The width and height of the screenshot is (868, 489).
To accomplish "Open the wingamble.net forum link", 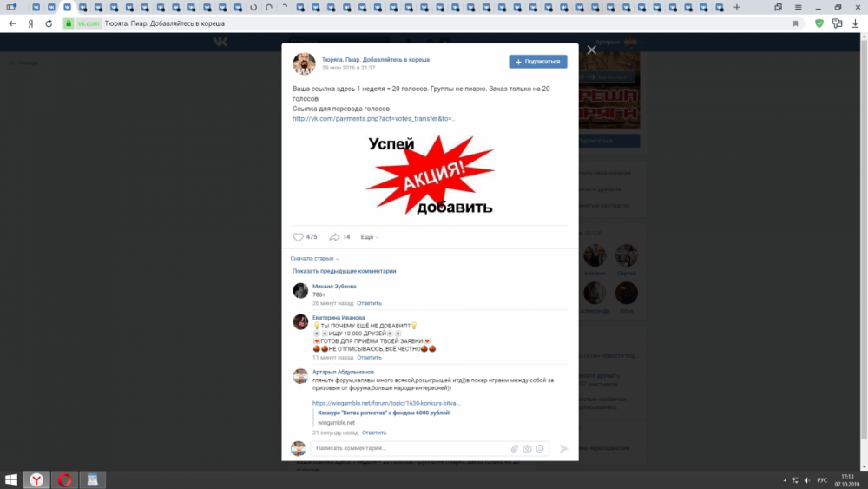I will (386, 403).
